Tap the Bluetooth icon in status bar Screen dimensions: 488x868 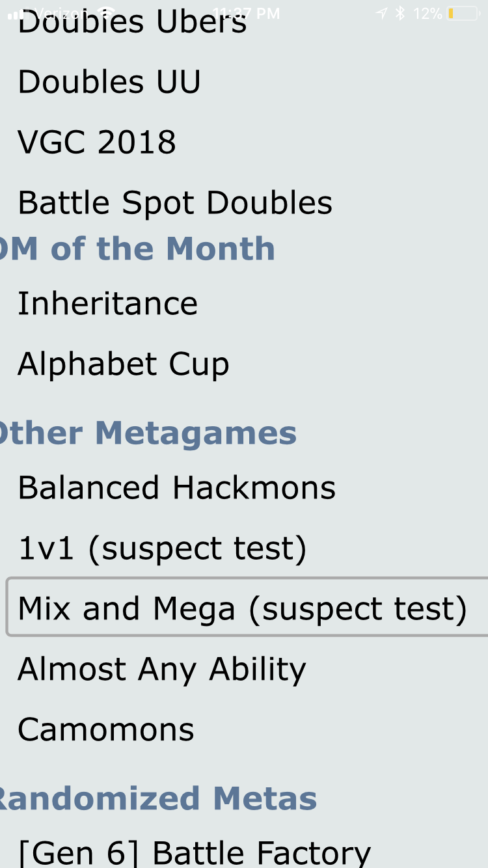[400, 13]
